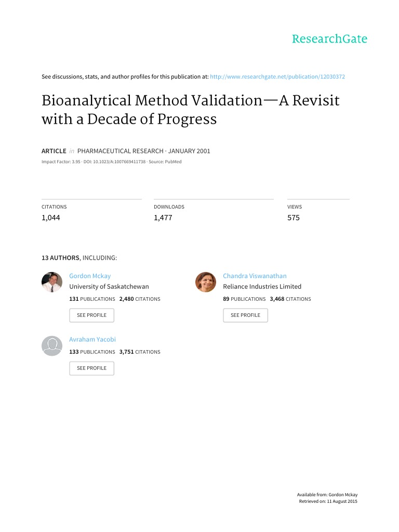The image size is (399, 532).
Task: Click Chandra Viswanathan's profile photo
Action: (206, 282)
